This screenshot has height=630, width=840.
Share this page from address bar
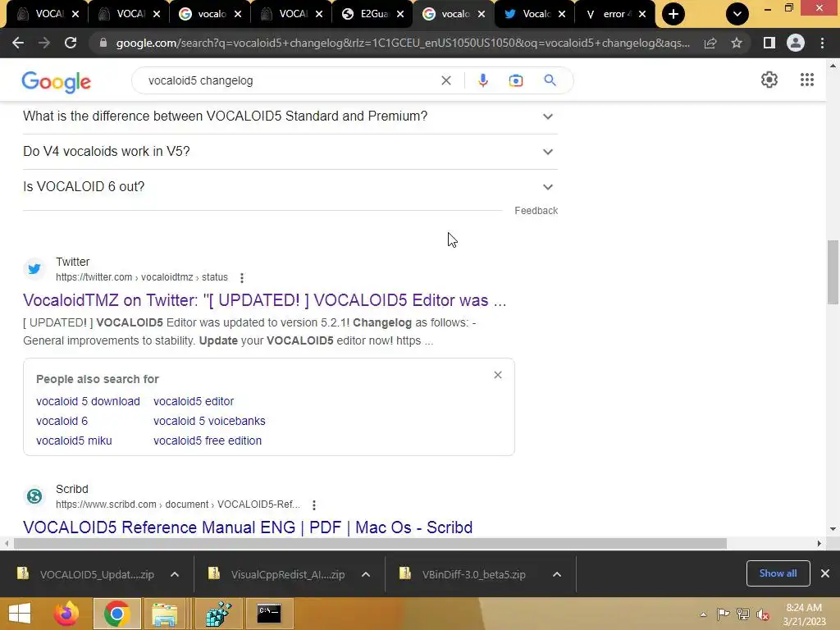[x=710, y=43]
